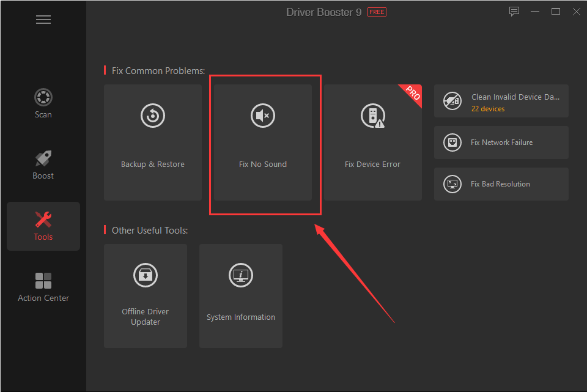587x392 pixels.
Task: Click the Backup & Restore icon
Action: (x=153, y=116)
